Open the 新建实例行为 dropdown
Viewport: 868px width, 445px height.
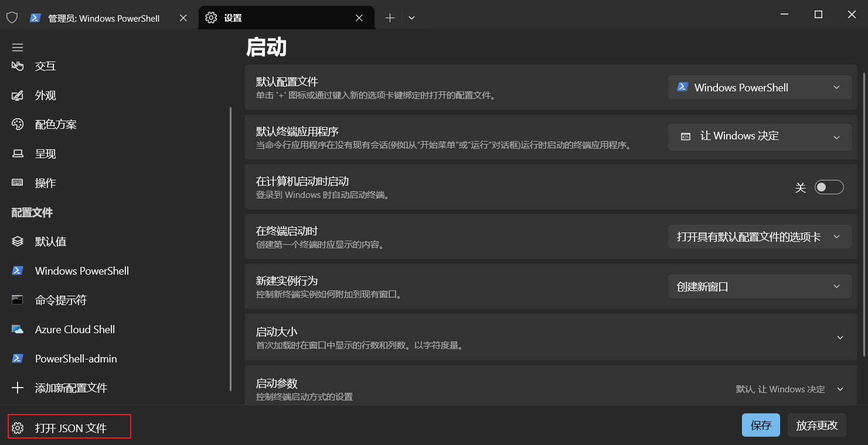click(x=760, y=286)
